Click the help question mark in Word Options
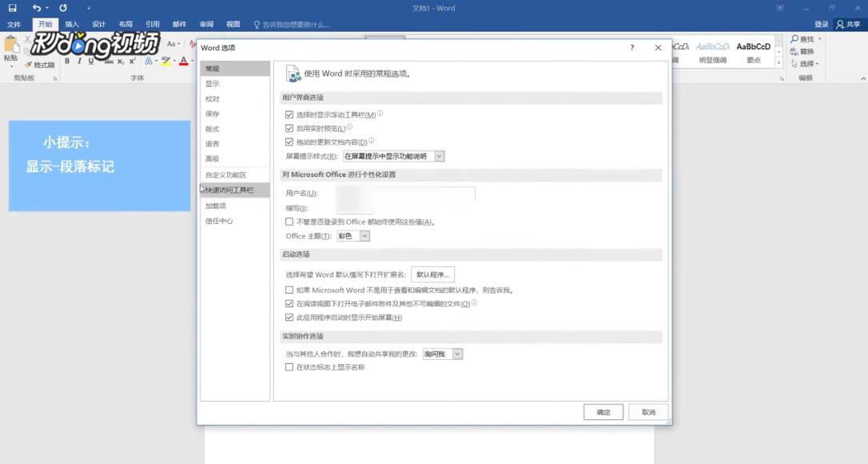The image size is (868, 464). point(631,48)
